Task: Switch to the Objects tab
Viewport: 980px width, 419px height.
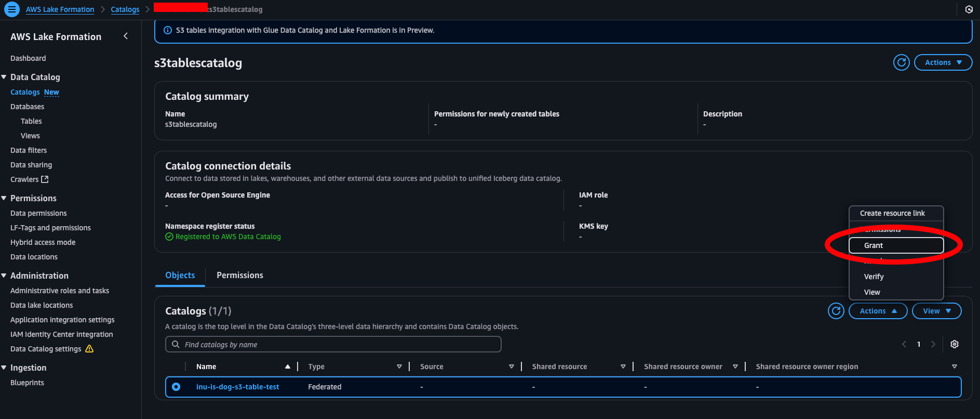Action: pyautogui.click(x=180, y=275)
